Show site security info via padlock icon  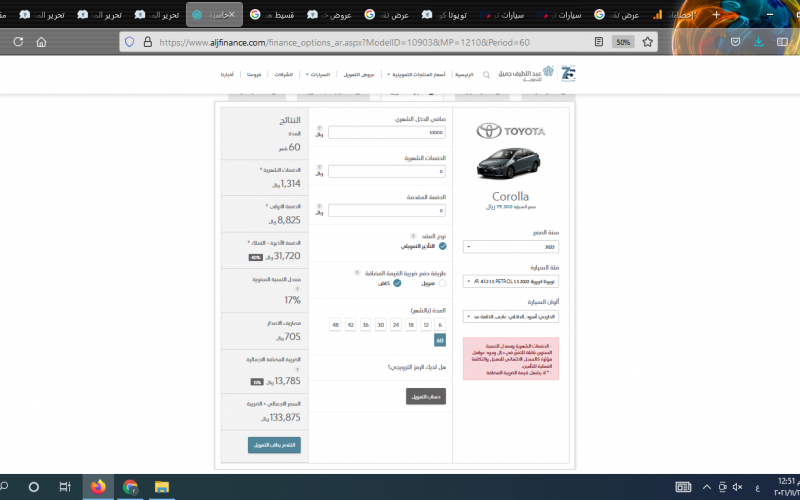(147, 42)
